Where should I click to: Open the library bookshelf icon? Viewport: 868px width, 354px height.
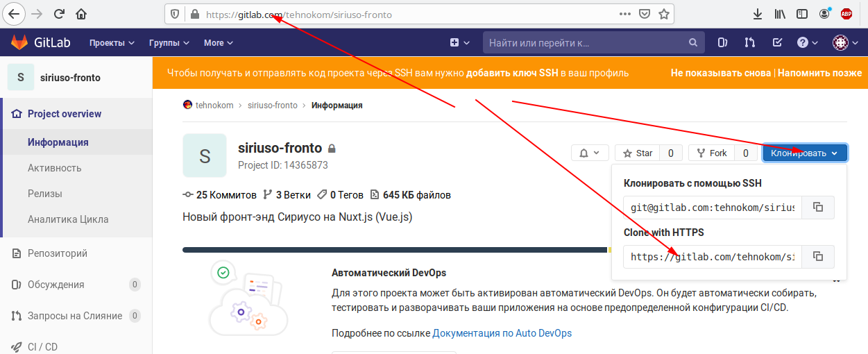[x=780, y=14]
